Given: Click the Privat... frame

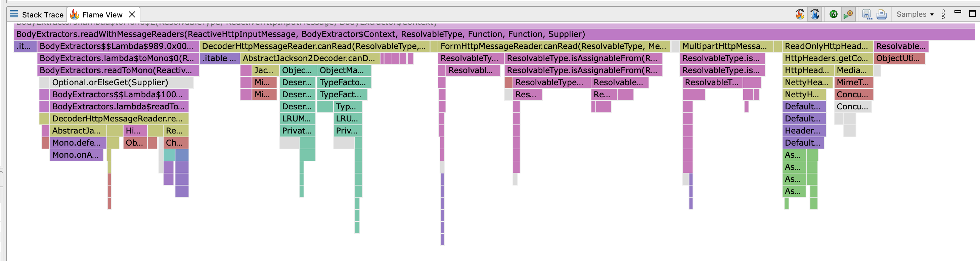Looking at the screenshot, I should (x=298, y=131).
